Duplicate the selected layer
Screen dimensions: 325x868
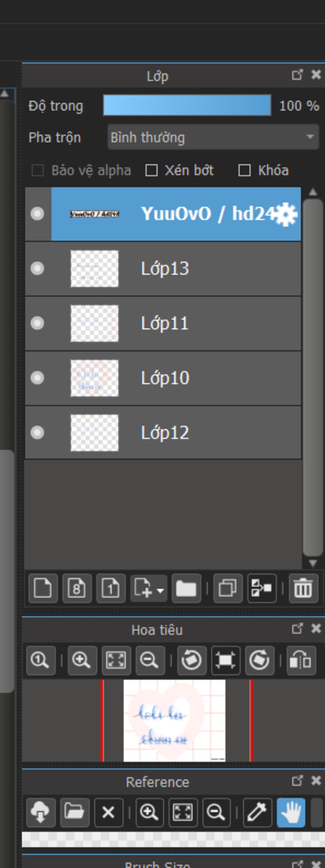click(x=228, y=588)
